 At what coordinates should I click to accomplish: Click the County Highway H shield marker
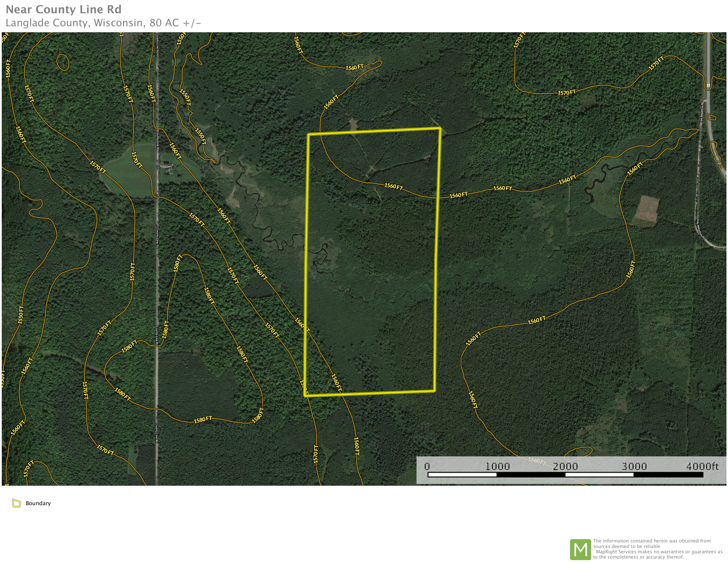coord(708,85)
